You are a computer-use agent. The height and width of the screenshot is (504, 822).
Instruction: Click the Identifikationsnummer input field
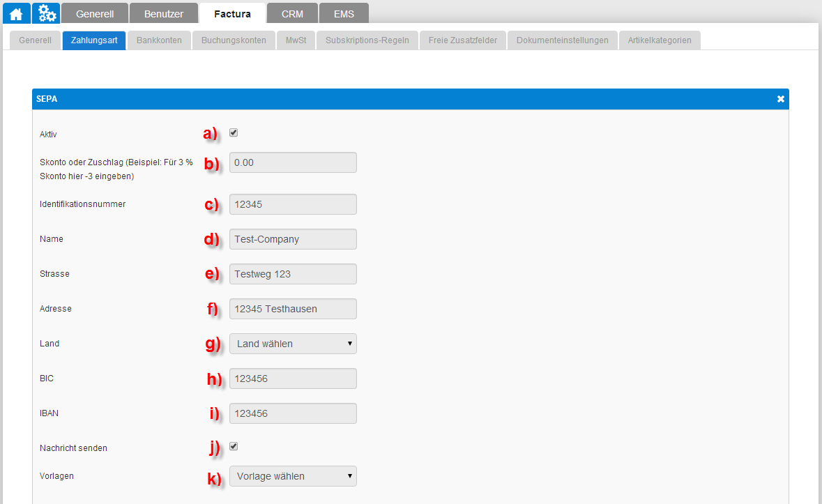click(x=293, y=204)
